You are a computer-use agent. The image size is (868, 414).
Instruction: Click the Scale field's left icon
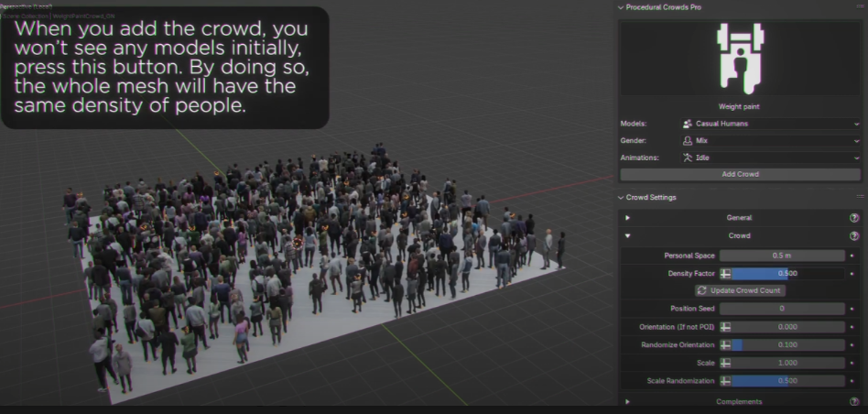[x=725, y=363]
